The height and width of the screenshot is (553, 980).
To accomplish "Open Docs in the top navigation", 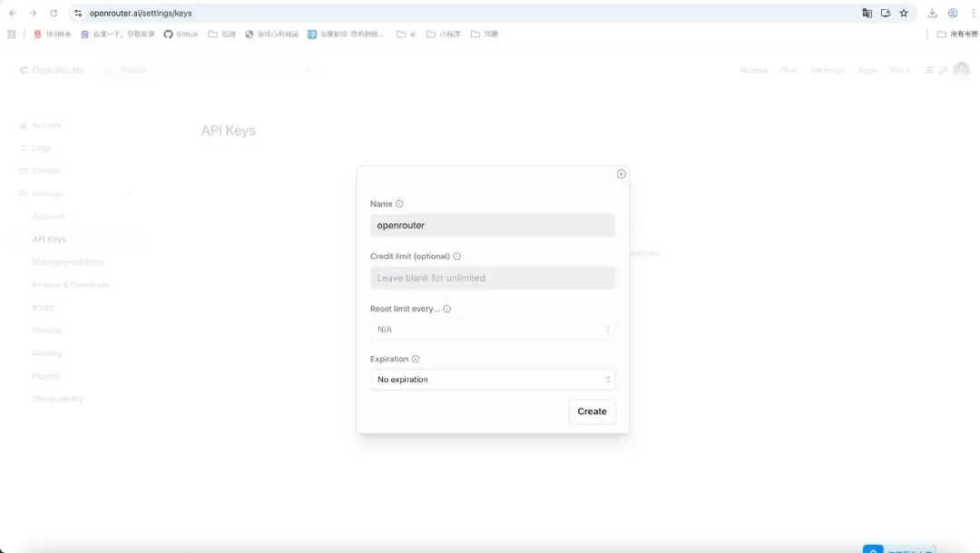I will (x=900, y=70).
